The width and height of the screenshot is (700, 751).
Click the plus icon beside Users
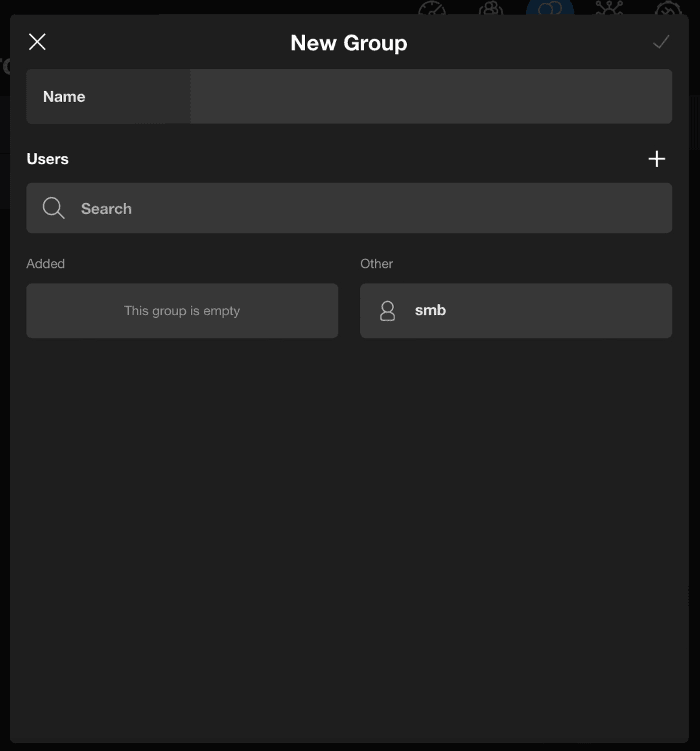coord(656,159)
